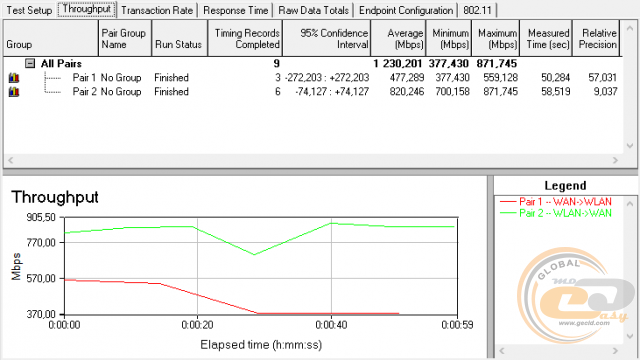Select the All Pairs row label
The image size is (640, 360).
point(61,64)
